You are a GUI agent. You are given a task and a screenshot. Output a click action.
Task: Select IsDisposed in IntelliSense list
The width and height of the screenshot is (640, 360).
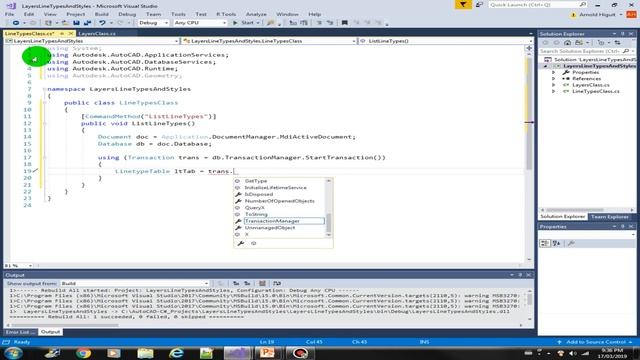tap(259, 194)
